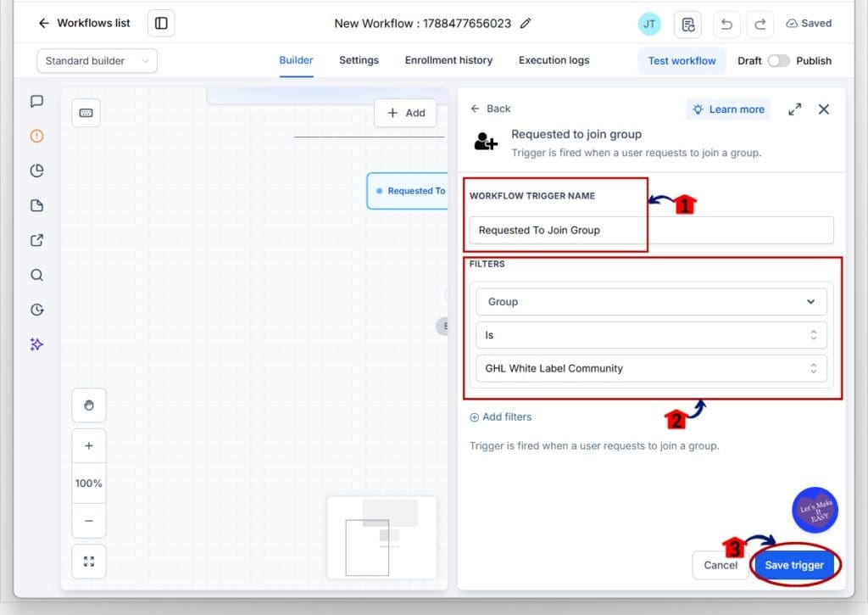Toggle the Draft/Publish switch
868x615 pixels.
[778, 61]
